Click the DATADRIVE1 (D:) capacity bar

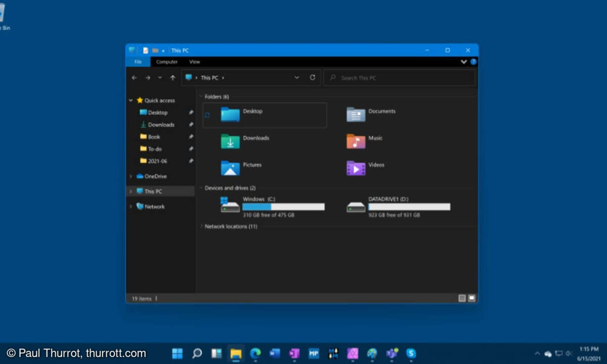click(409, 207)
